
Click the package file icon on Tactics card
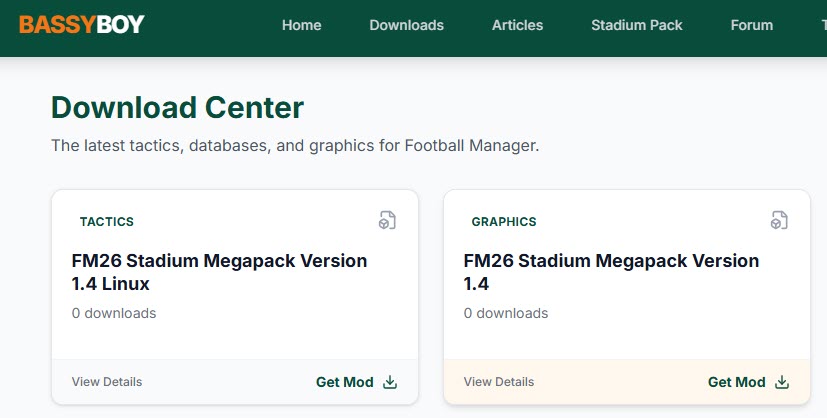(387, 220)
